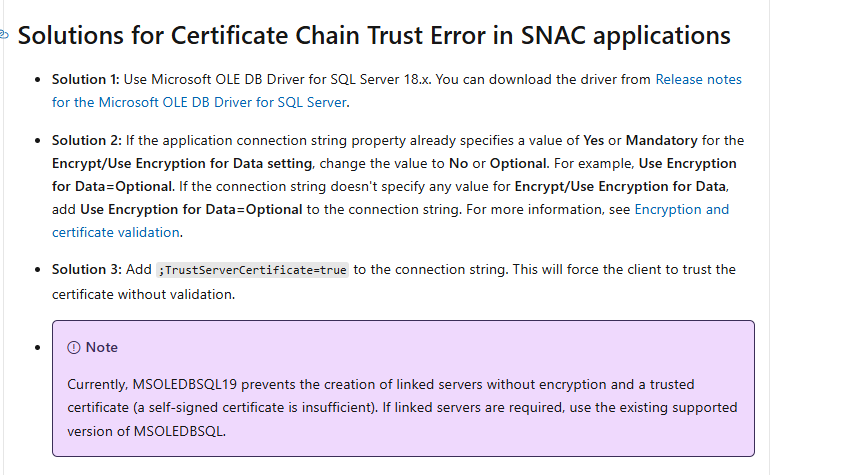Click the bold Solution 3 label
Screen dimensions: 843x475
tap(87, 270)
